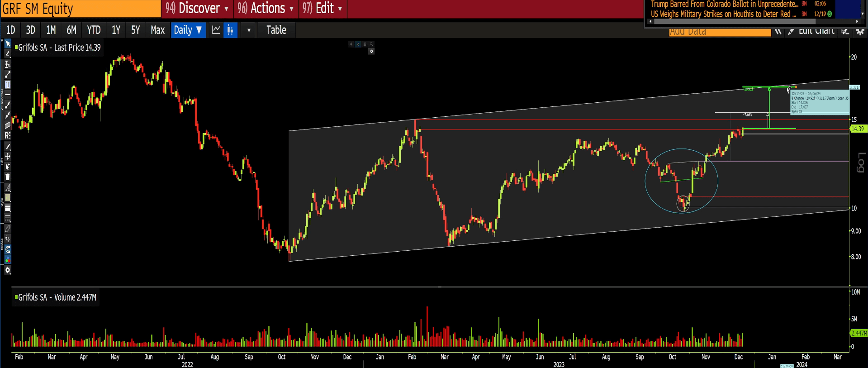The width and height of the screenshot is (868, 368).
Task: Open the chart type dropdown arrow
Action: (x=249, y=30)
